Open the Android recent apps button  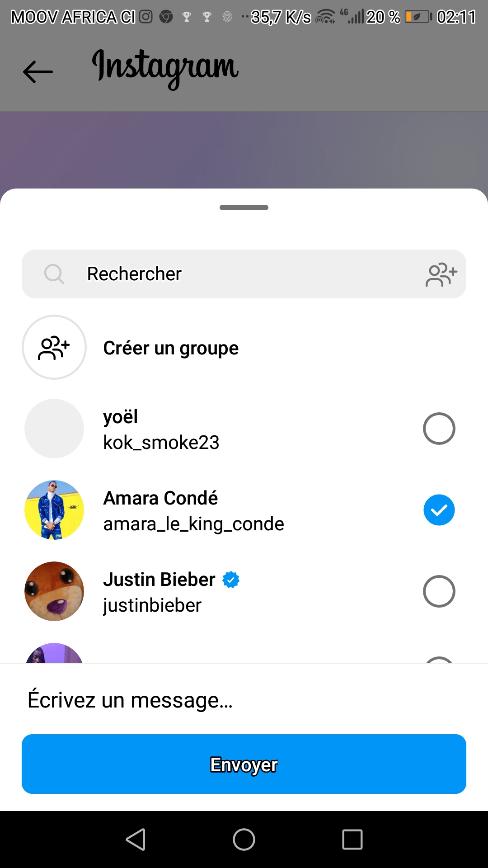pos(352,840)
